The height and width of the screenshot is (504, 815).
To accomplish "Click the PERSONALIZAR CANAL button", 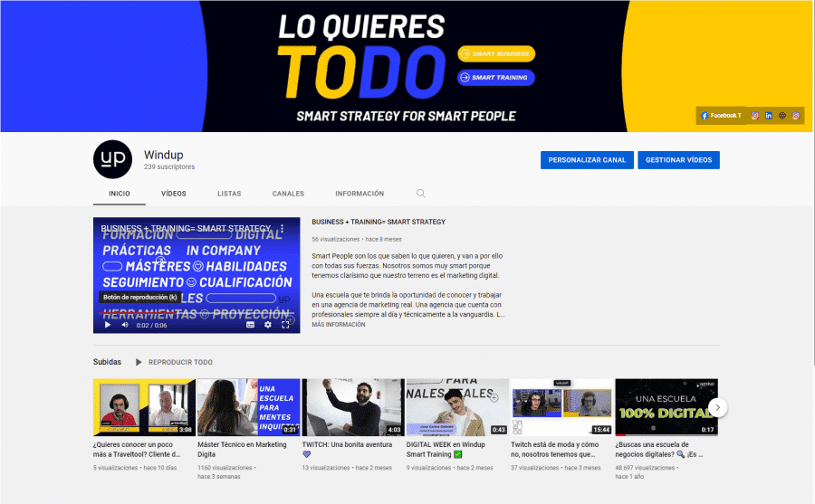I will 587,160.
